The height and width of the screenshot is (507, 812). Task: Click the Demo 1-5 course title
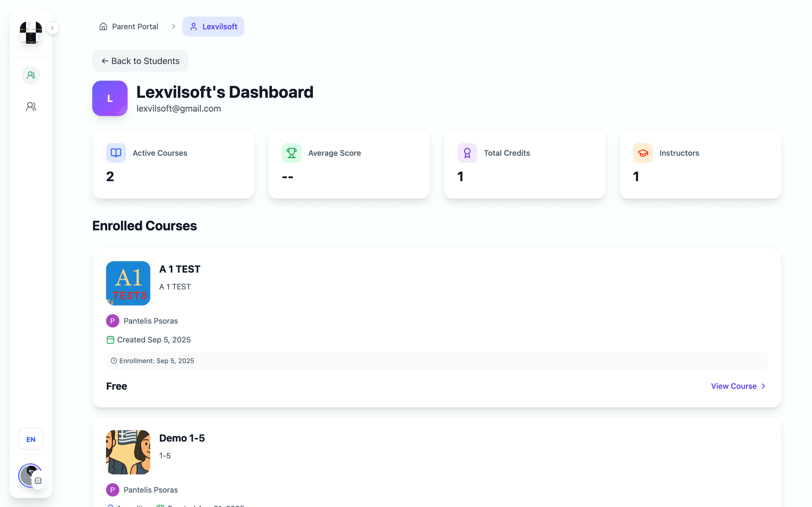[x=182, y=438]
